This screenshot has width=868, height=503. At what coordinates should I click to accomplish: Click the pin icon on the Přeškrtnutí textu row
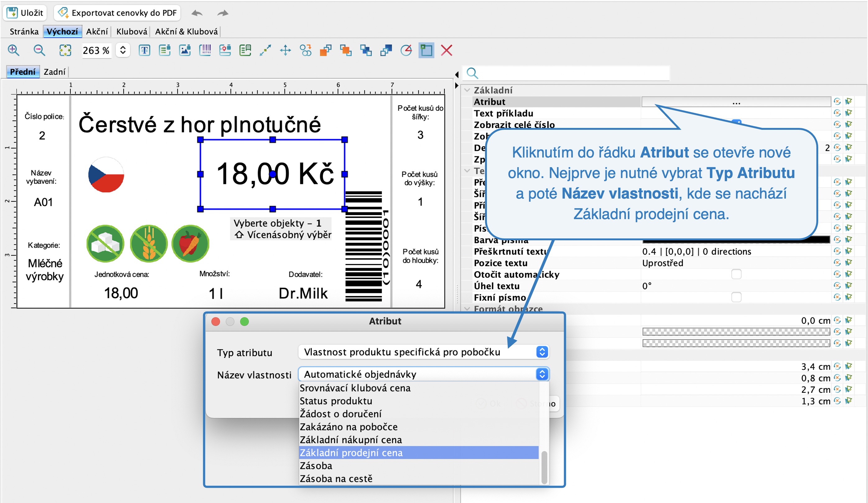[849, 251]
